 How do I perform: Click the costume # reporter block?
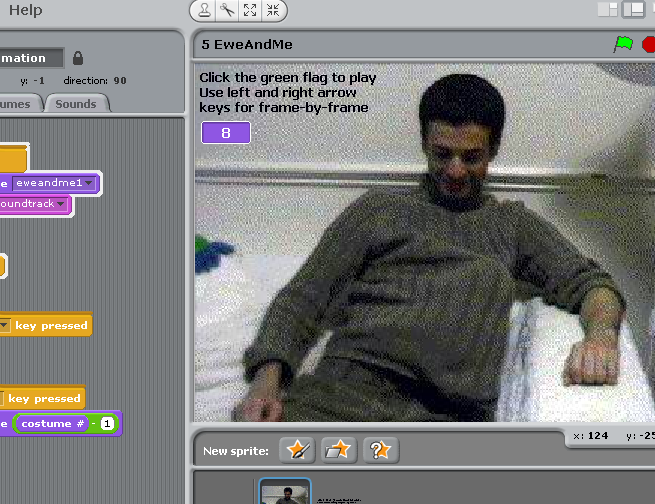point(52,424)
